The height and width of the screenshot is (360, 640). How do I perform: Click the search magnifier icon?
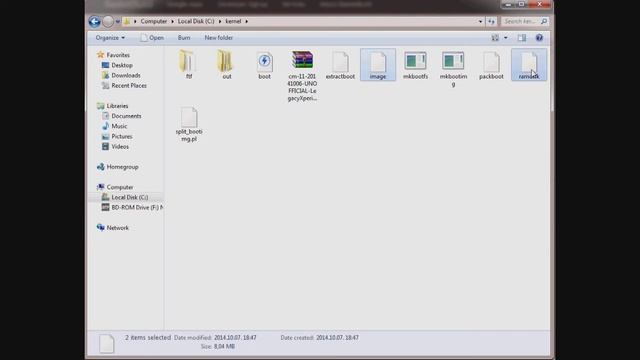pos(544,21)
